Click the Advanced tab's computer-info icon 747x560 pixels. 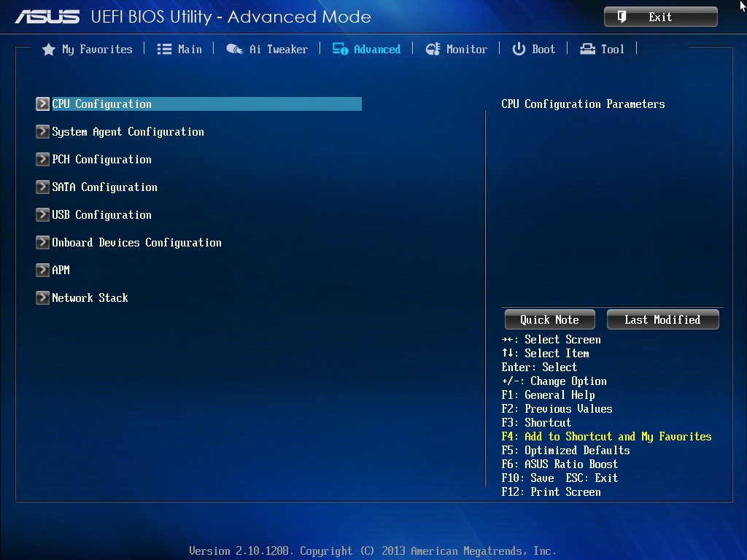click(340, 49)
